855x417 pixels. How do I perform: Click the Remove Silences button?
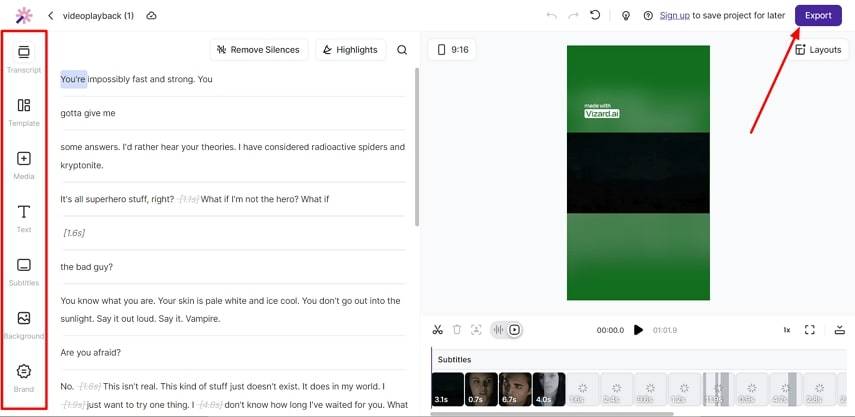coord(258,50)
